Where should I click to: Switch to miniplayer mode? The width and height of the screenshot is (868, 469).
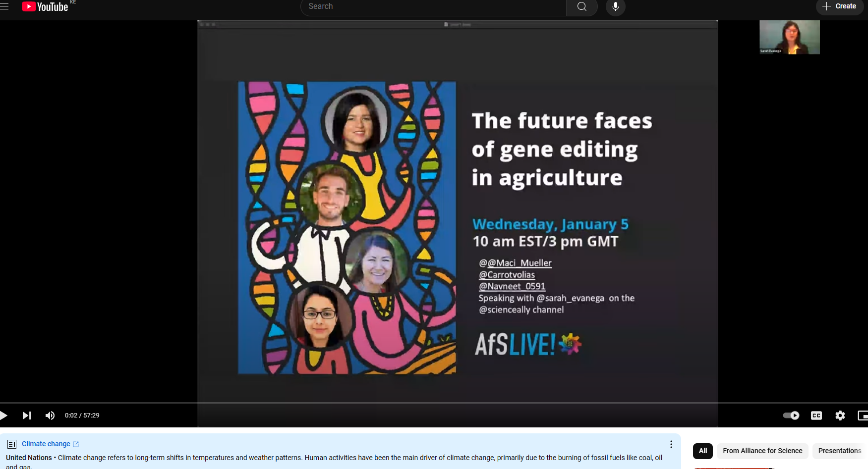(x=863, y=416)
